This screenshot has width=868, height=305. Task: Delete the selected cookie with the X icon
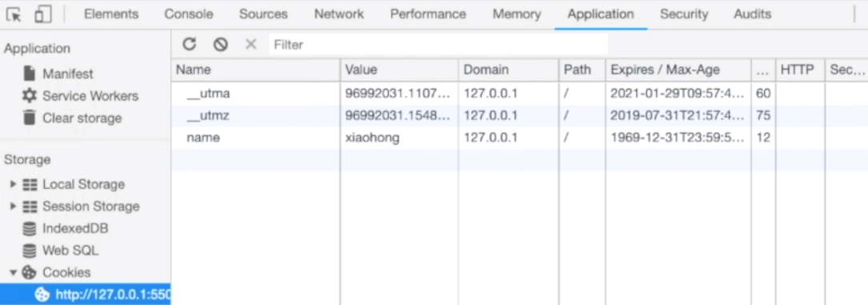point(250,44)
